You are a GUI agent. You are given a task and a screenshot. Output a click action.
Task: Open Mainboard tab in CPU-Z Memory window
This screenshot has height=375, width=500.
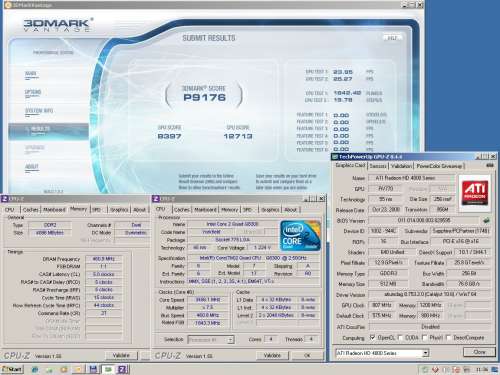pos(54,210)
